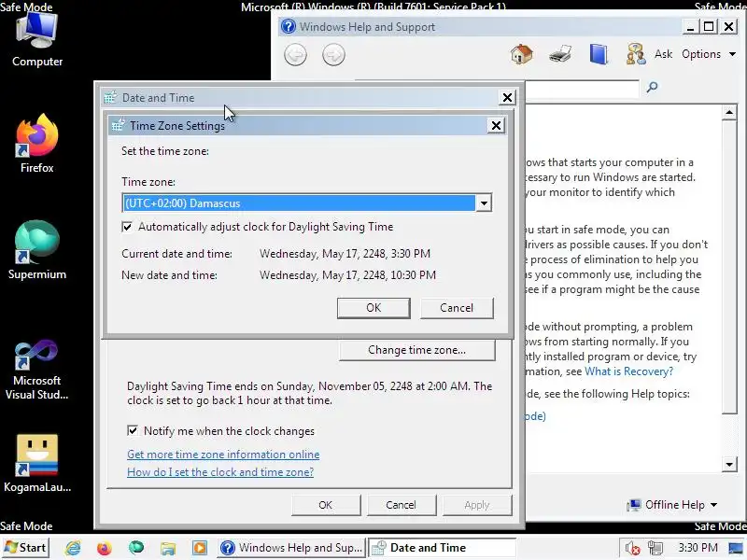Click the taskbar clock showing 3:30 PM
Viewport: 747px width, 560px height.
698,548
